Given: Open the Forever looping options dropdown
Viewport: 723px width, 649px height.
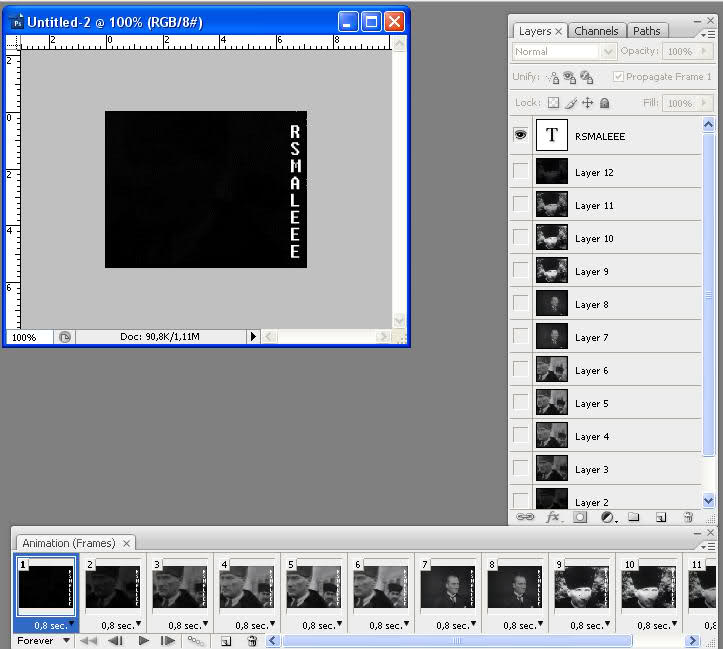Looking at the screenshot, I should [45, 641].
